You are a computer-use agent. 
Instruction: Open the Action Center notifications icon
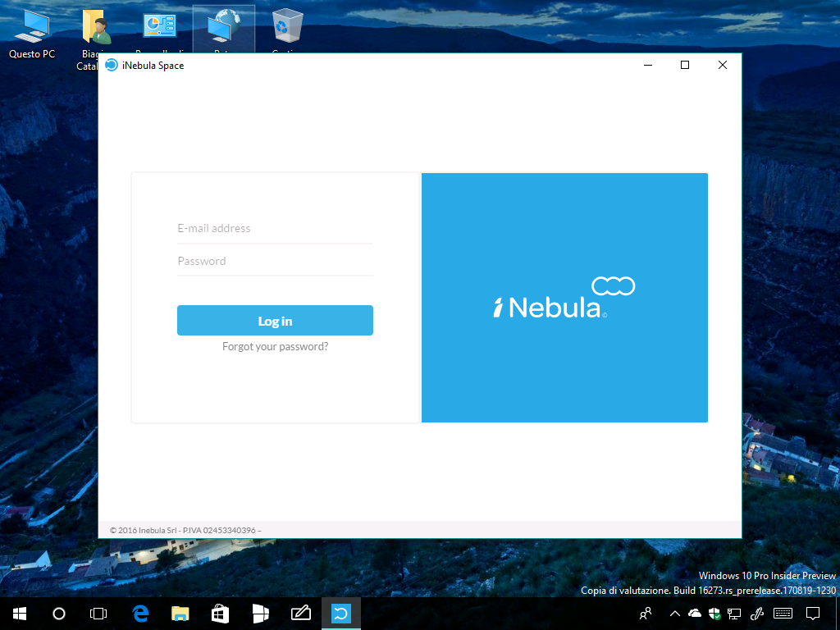coord(813,614)
